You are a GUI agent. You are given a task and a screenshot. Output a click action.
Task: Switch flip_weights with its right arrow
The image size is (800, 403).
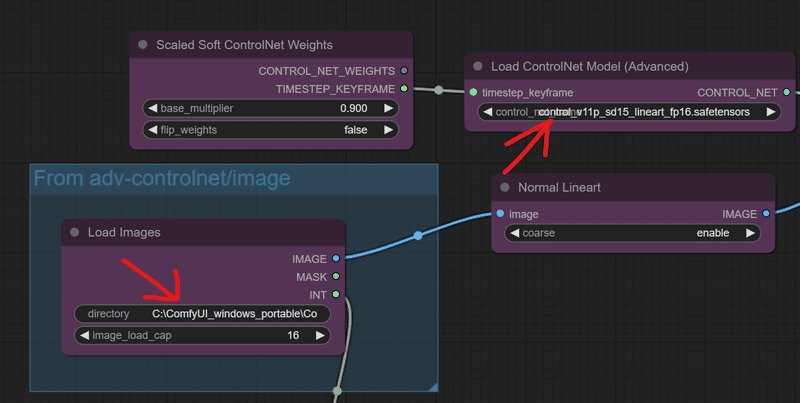(x=388, y=130)
